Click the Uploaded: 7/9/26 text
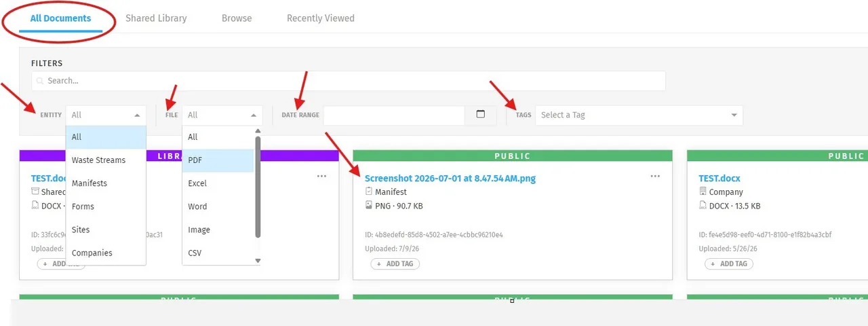The width and height of the screenshot is (868, 326). [392, 249]
